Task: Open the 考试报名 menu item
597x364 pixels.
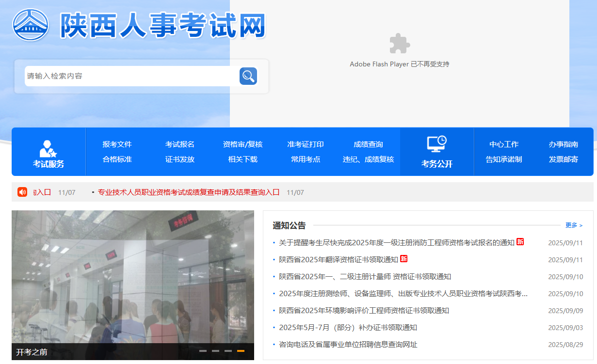Action: 180,144
